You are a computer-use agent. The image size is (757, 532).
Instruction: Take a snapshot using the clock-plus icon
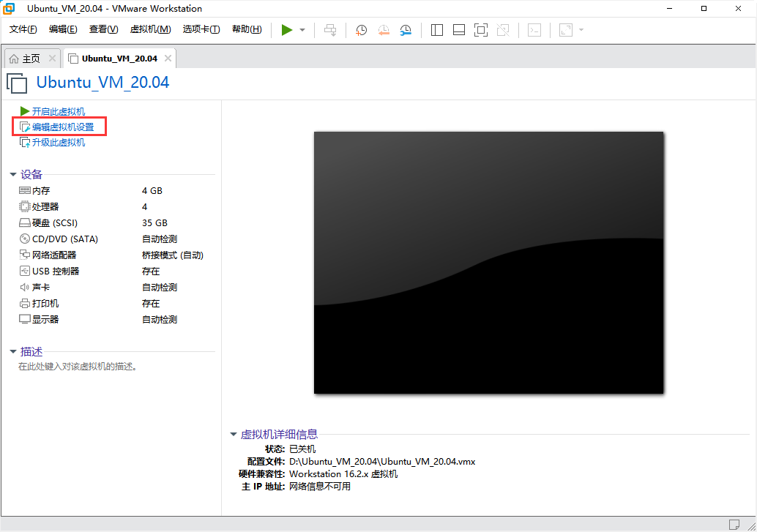coord(361,30)
